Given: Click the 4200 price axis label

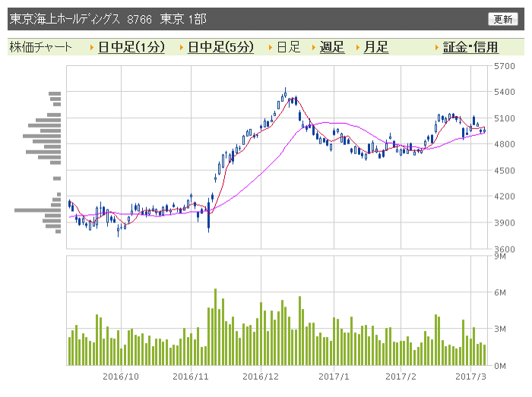Looking at the screenshot, I should pyautogui.click(x=504, y=196).
